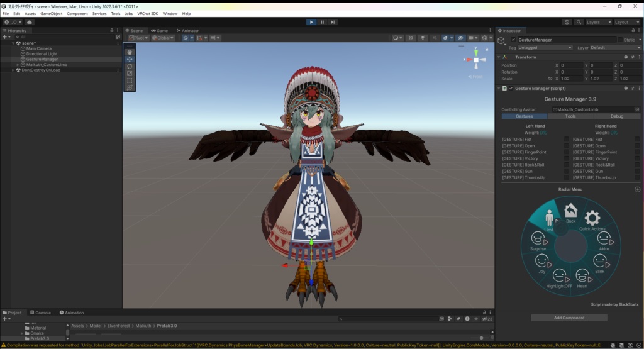The width and height of the screenshot is (644, 349).
Task: Click Position X input field
Action: tap(572, 65)
